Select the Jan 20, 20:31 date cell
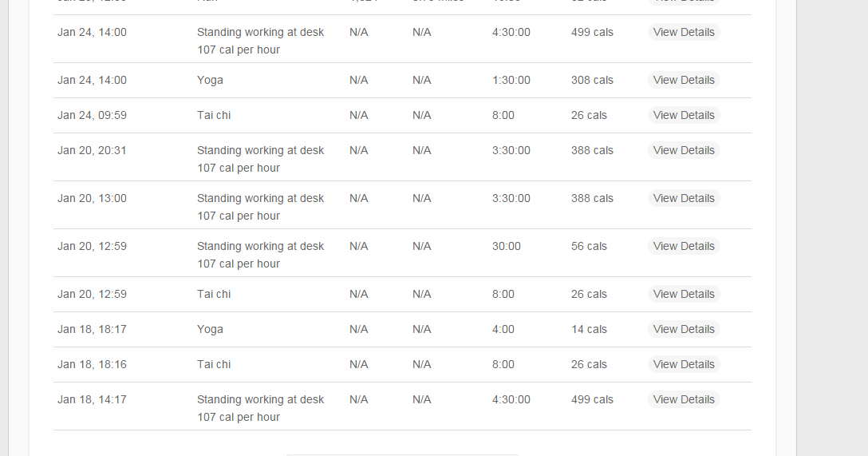This screenshot has width=868, height=456. pos(92,150)
